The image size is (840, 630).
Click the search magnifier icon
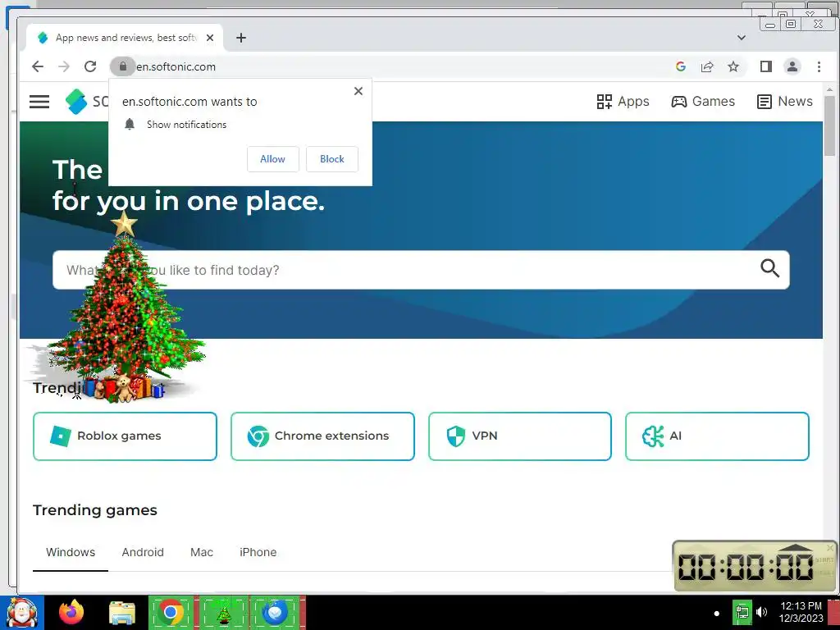769,268
